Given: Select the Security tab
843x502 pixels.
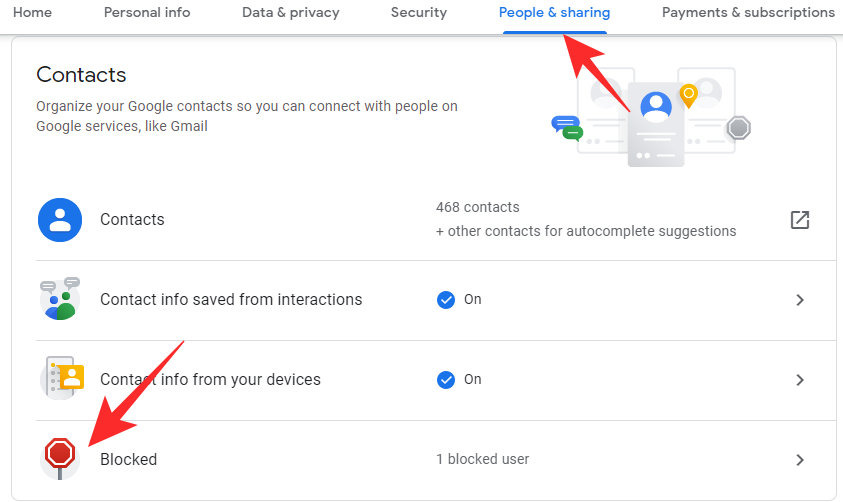Looking at the screenshot, I should point(419,13).
